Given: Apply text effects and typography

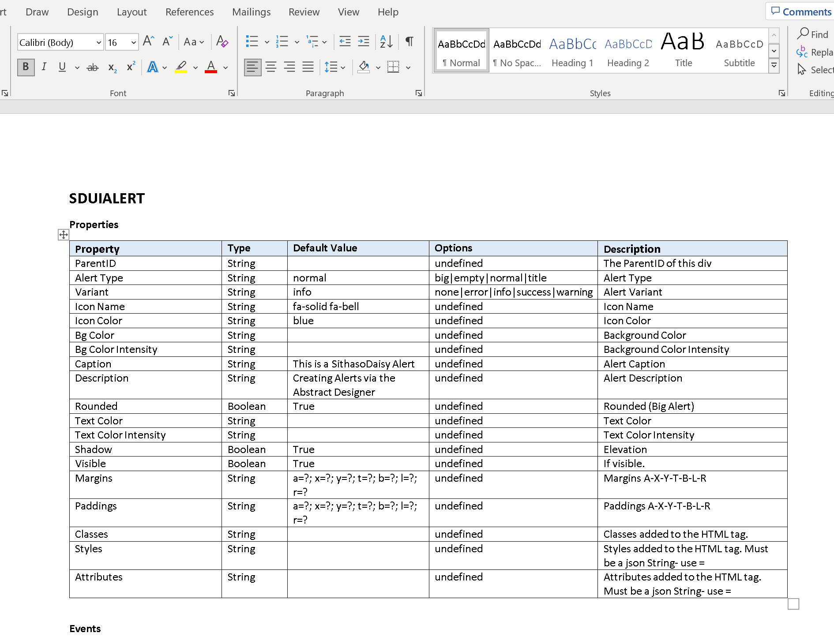Looking at the screenshot, I should tap(153, 67).
